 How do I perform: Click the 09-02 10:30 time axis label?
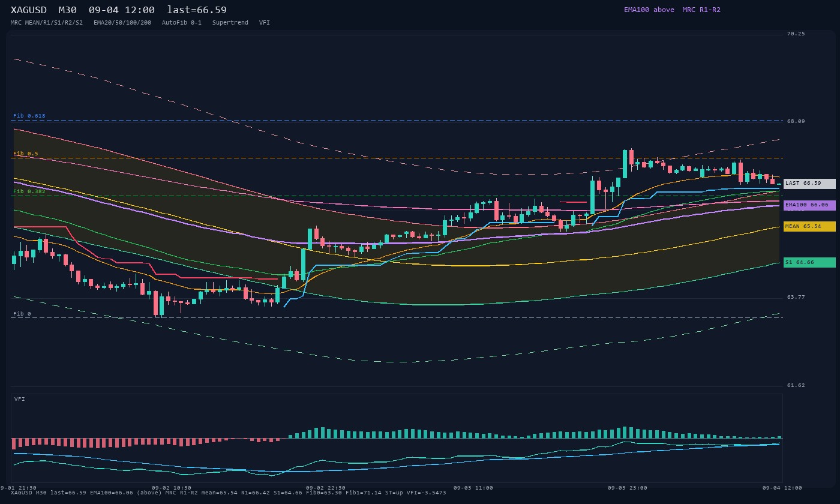172,488
